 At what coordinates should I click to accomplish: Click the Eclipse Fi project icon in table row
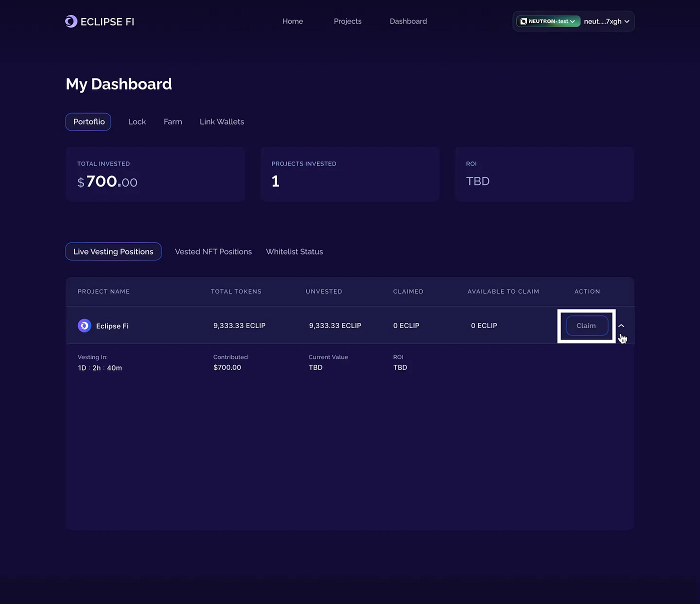pyautogui.click(x=84, y=325)
